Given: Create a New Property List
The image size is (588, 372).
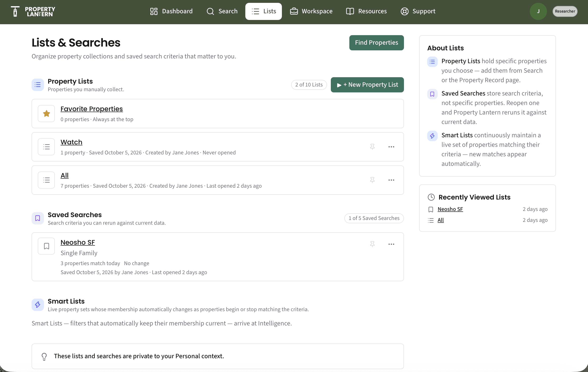Looking at the screenshot, I should (x=367, y=85).
